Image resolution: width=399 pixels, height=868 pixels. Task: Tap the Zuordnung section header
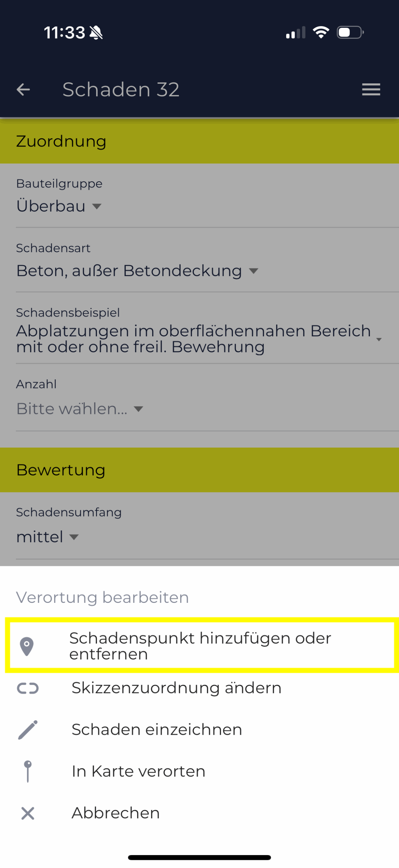click(199, 141)
